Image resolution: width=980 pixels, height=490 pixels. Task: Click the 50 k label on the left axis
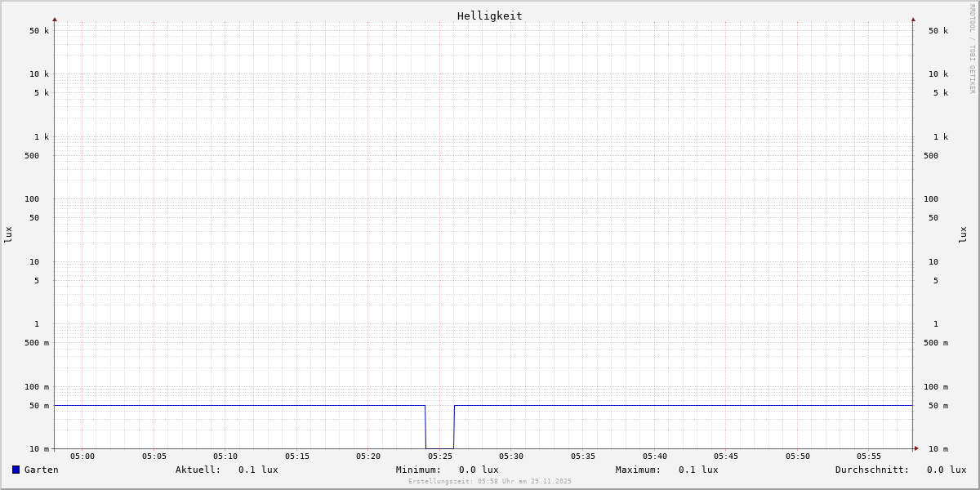coord(39,31)
